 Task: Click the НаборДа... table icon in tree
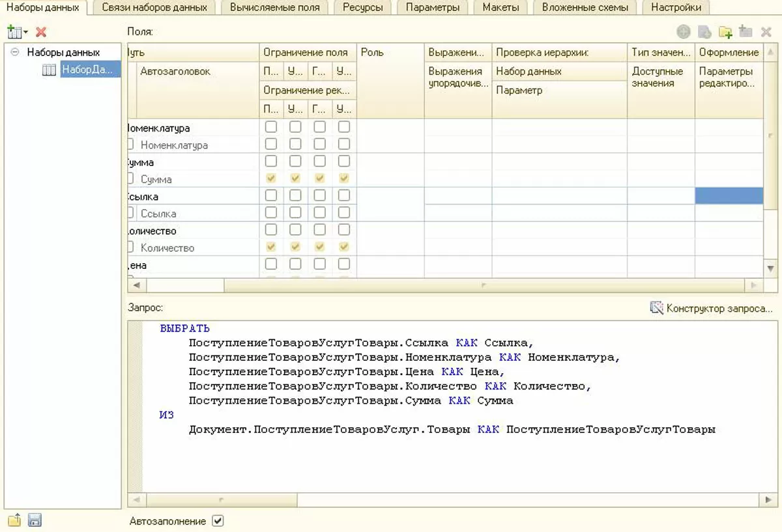click(x=49, y=70)
